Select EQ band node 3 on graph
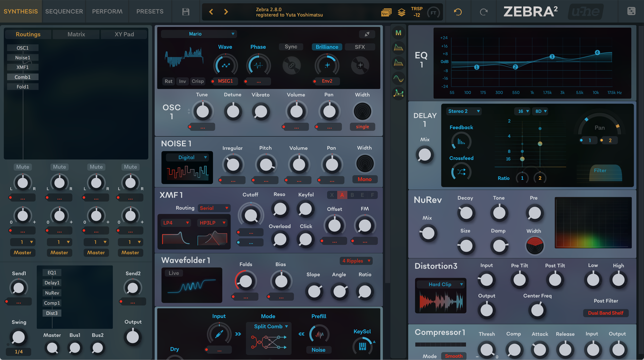Viewport: 644px width, 360px height. [552, 57]
